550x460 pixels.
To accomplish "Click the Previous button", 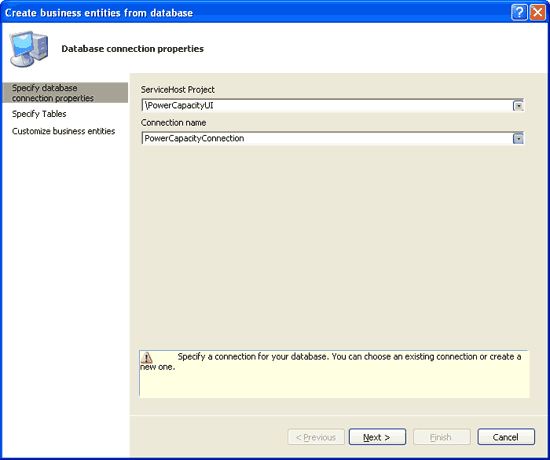I will pos(316,437).
